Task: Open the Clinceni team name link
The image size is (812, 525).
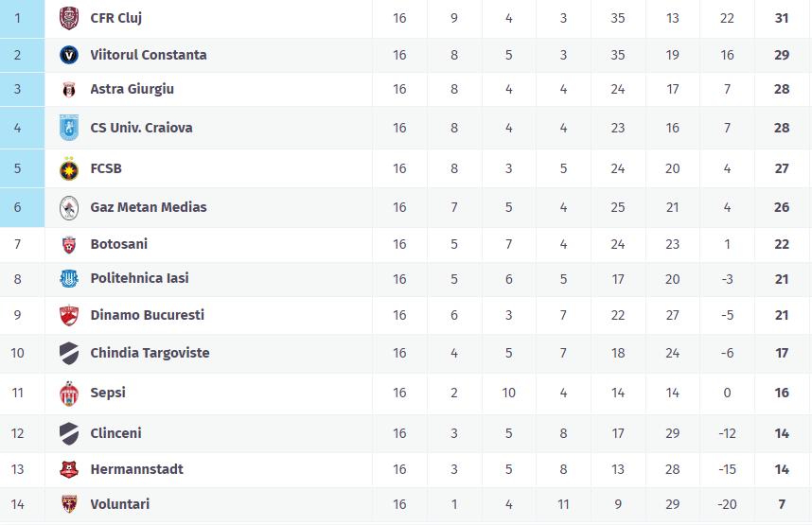Action: [115, 433]
